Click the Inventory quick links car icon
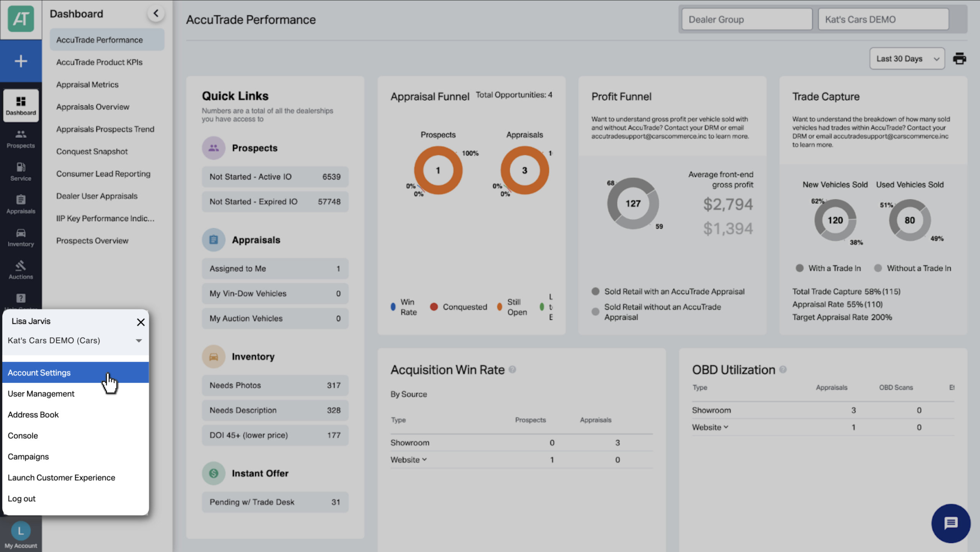The height and width of the screenshot is (552, 980). (214, 356)
